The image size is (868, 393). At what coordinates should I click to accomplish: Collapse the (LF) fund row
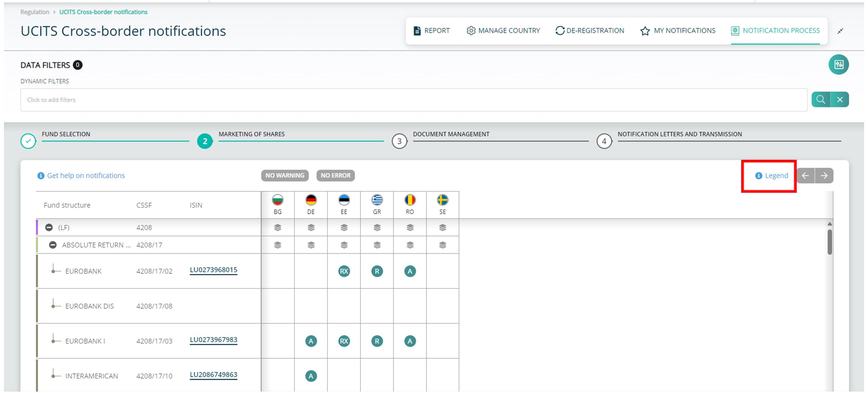click(x=49, y=227)
